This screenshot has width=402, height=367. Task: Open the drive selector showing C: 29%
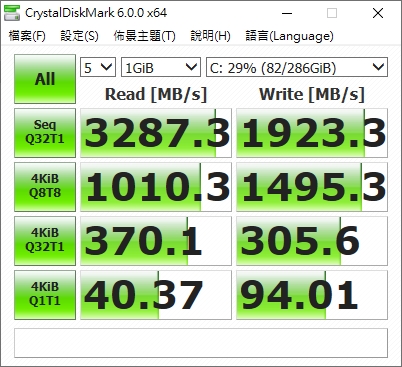click(297, 67)
